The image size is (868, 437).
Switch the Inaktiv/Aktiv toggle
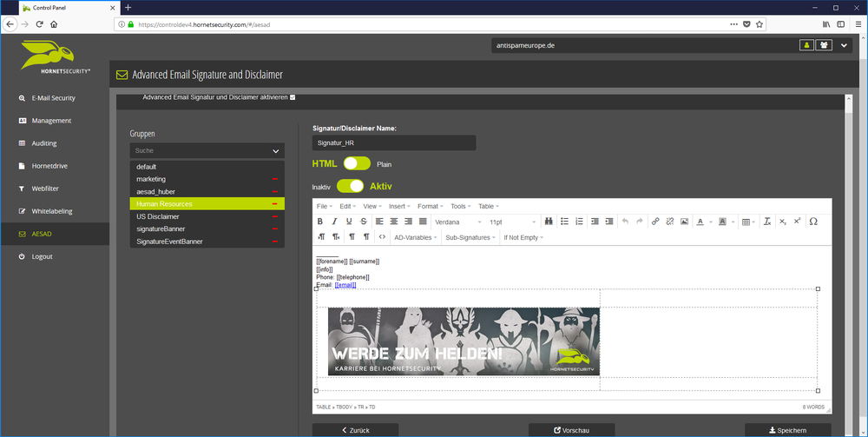[350, 186]
